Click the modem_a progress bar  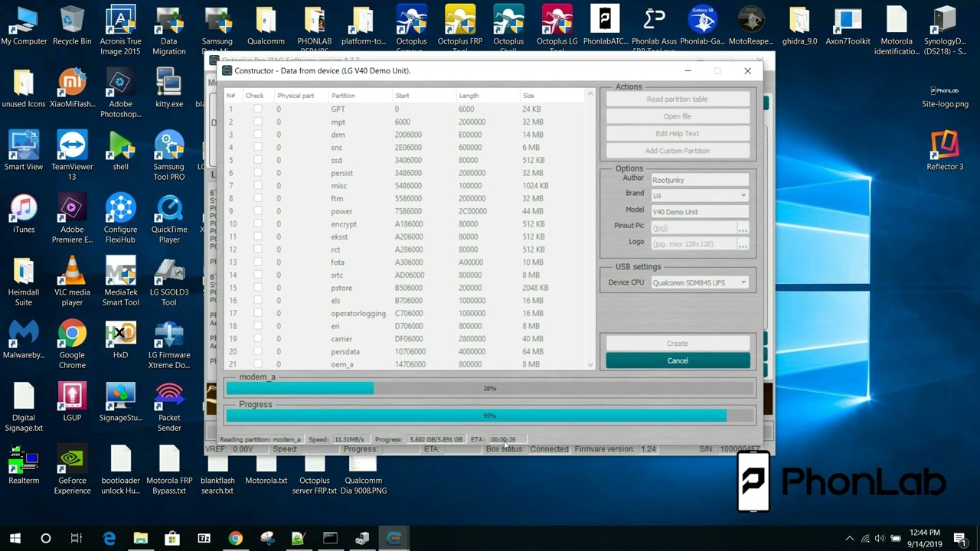click(490, 388)
